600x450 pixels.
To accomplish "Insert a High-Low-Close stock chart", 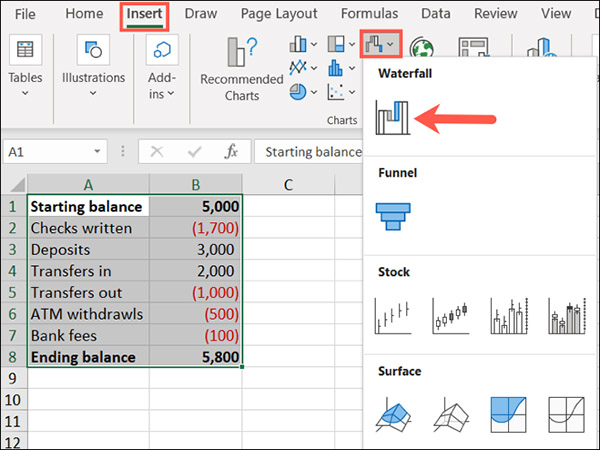I will [391, 316].
